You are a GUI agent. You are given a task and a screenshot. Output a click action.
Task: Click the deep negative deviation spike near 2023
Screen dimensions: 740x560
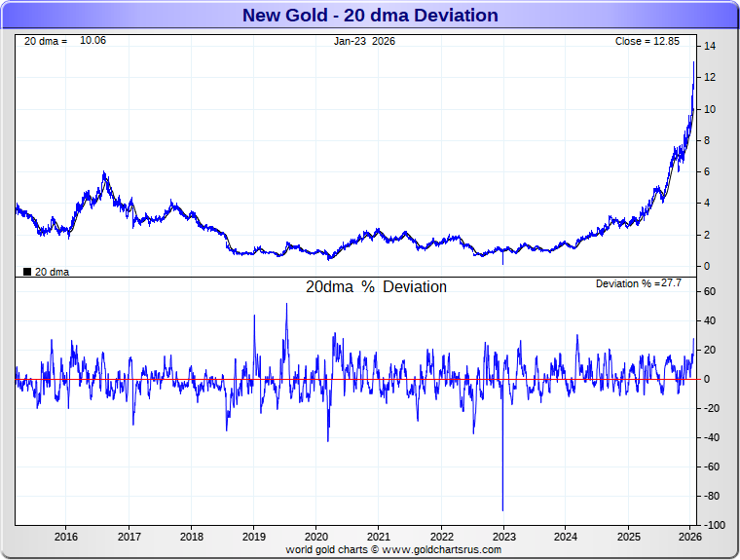click(502, 506)
